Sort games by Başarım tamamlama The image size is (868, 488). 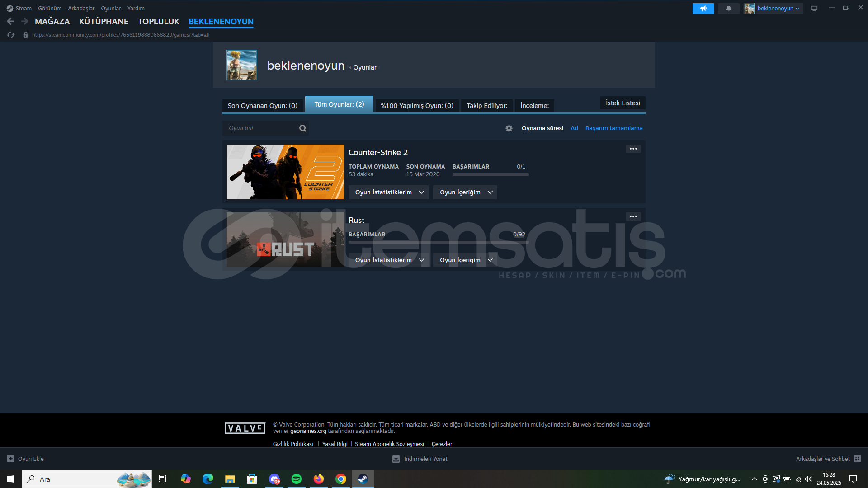(614, 128)
